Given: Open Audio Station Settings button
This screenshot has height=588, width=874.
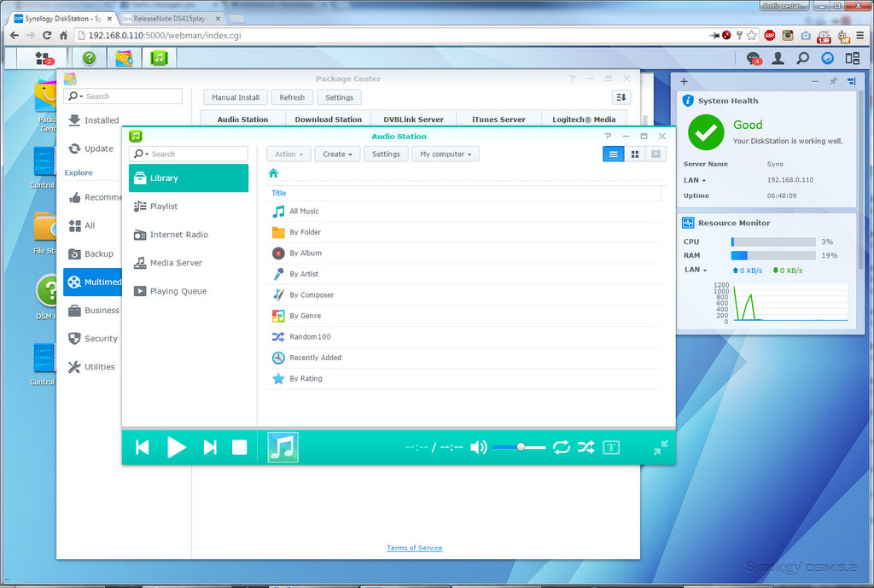Looking at the screenshot, I should click(x=387, y=154).
